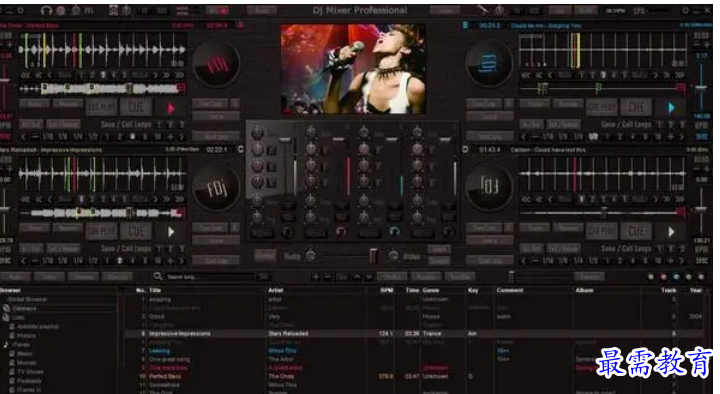Image resolution: width=720 pixels, height=394 pixels.
Task: Play deck C with its white play arrow
Action: 171,232
